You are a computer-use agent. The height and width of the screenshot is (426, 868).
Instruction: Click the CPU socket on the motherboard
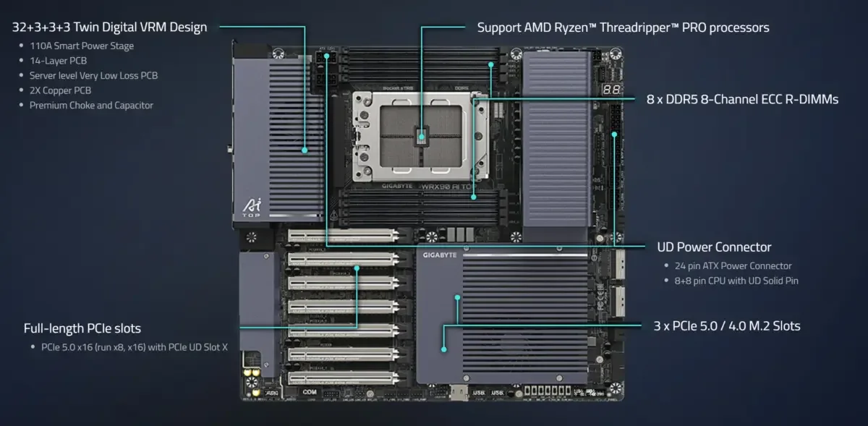tap(421, 135)
